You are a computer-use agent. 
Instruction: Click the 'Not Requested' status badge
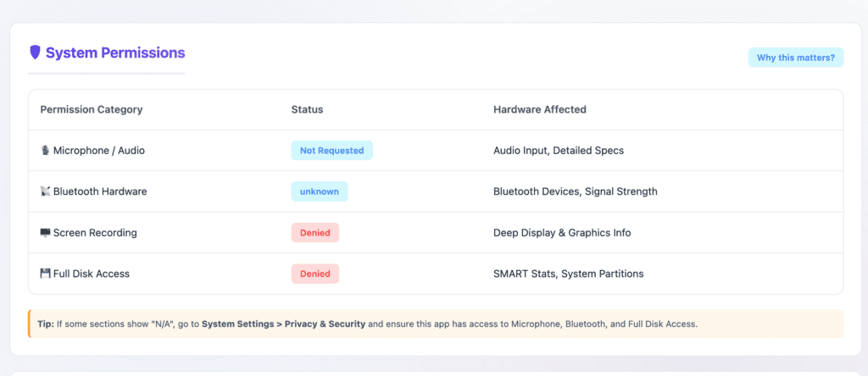point(331,151)
